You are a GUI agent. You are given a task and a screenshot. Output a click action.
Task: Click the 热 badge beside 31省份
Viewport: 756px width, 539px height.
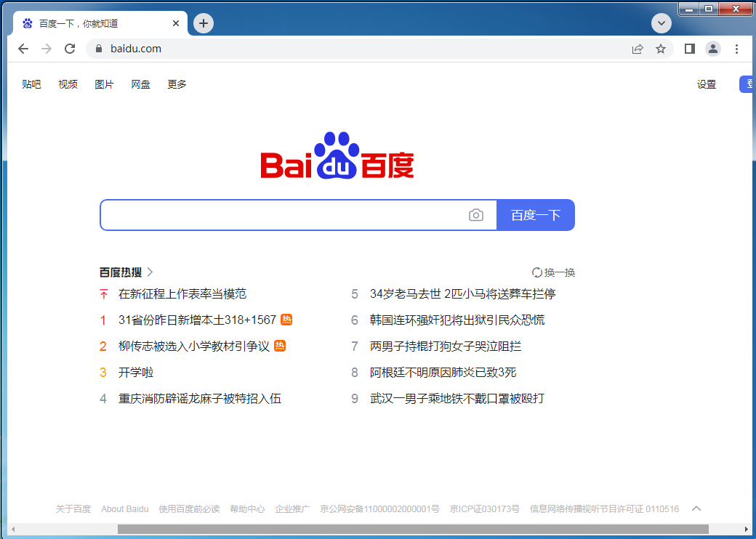pyautogui.click(x=286, y=320)
